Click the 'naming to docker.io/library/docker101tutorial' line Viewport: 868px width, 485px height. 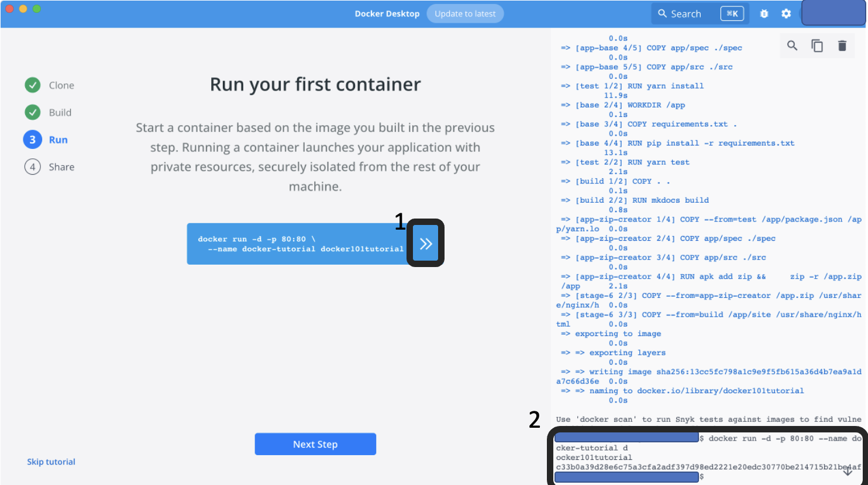click(x=683, y=391)
